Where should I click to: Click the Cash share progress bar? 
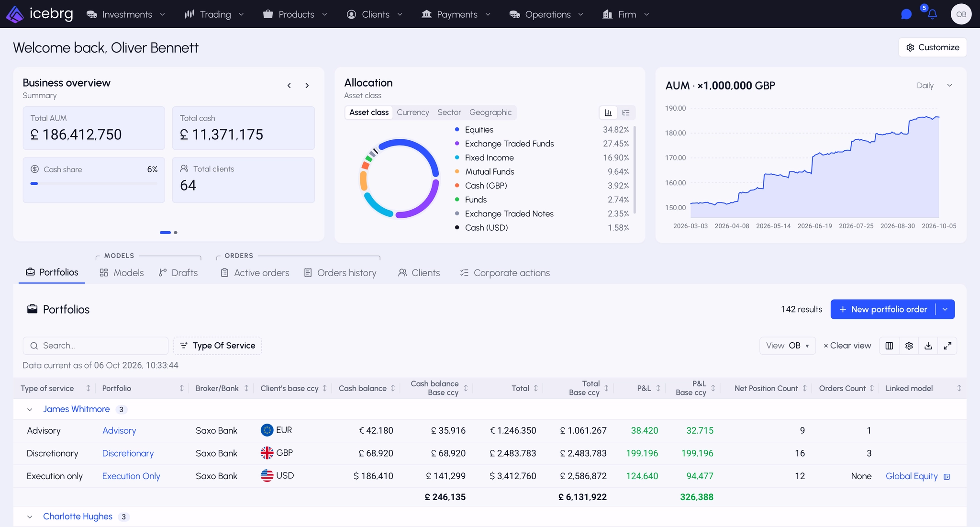click(94, 183)
